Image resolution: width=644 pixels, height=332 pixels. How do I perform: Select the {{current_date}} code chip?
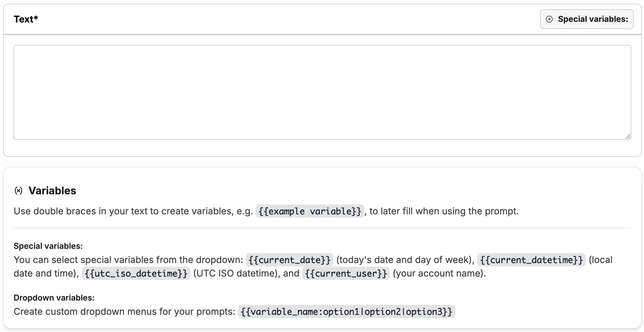(x=289, y=260)
